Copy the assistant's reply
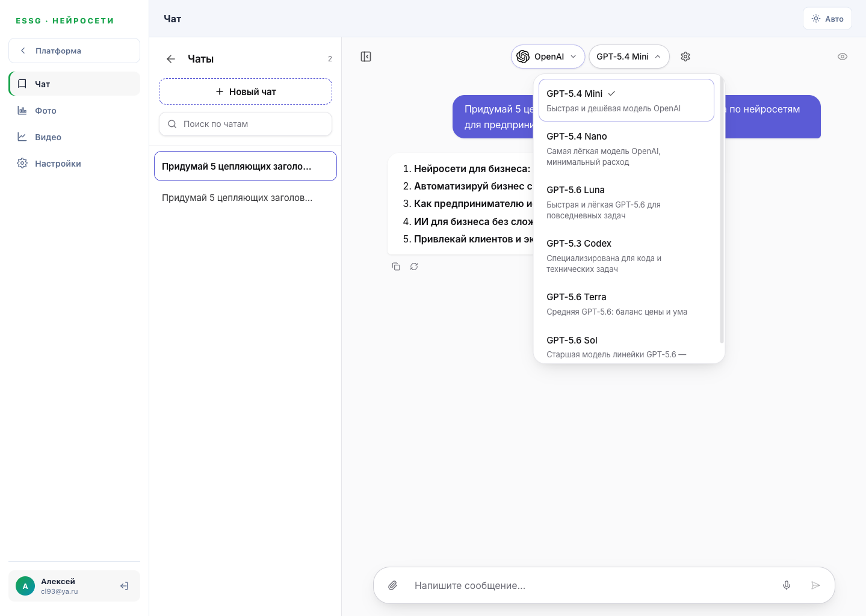 pos(396,266)
